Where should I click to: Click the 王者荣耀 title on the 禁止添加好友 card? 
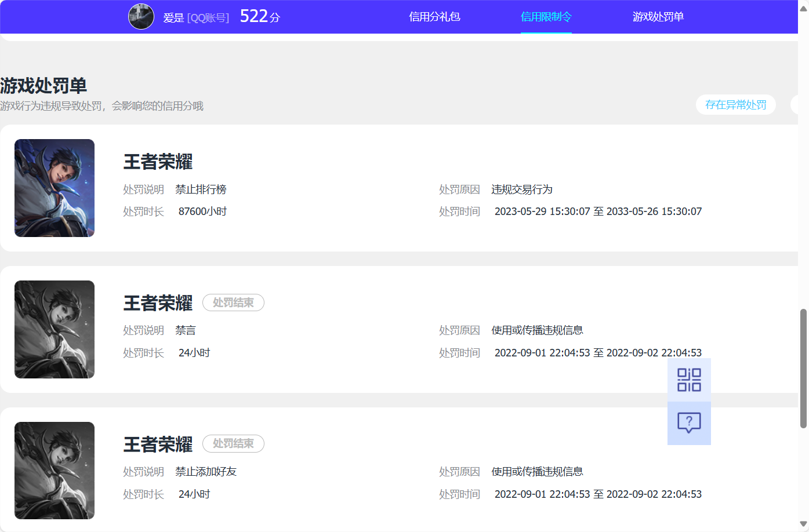pos(158,444)
